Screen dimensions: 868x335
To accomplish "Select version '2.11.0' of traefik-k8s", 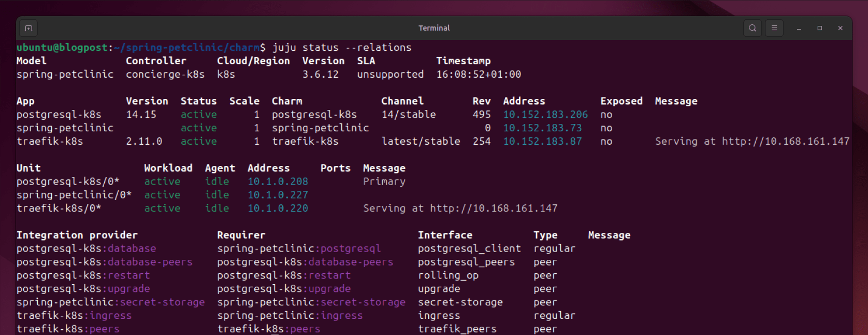I will tap(144, 142).
